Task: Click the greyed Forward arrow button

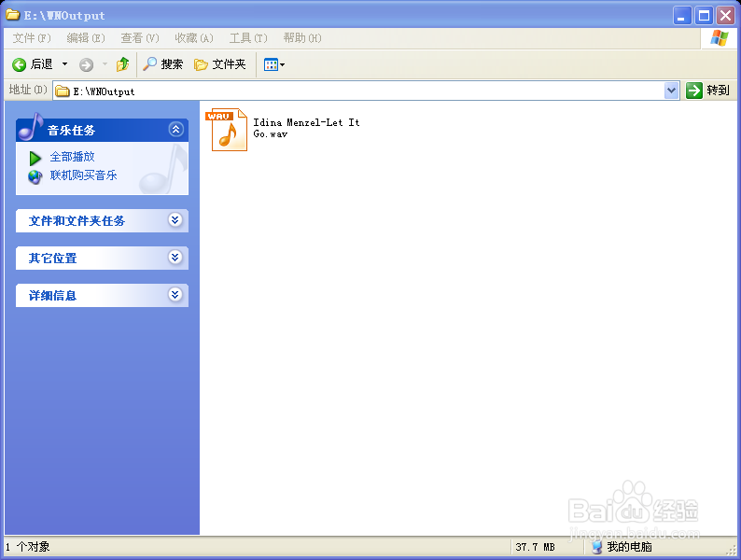Action: coord(86,64)
